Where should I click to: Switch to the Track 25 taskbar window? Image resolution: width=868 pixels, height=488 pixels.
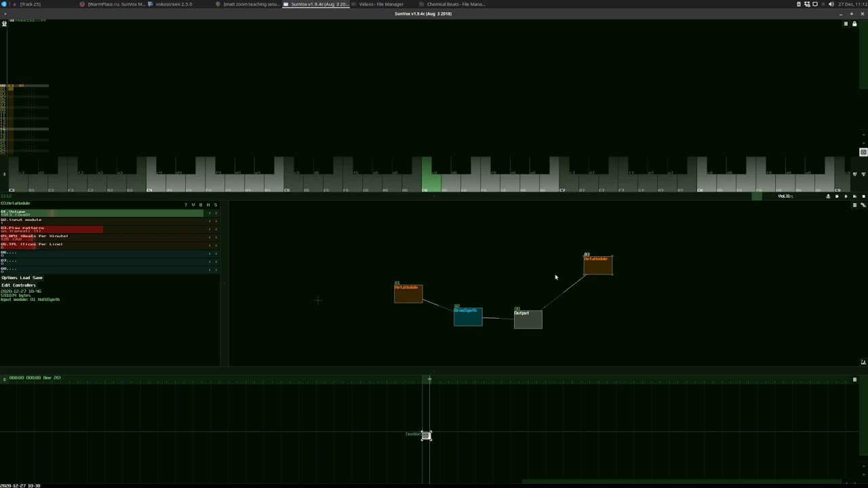pos(31,4)
